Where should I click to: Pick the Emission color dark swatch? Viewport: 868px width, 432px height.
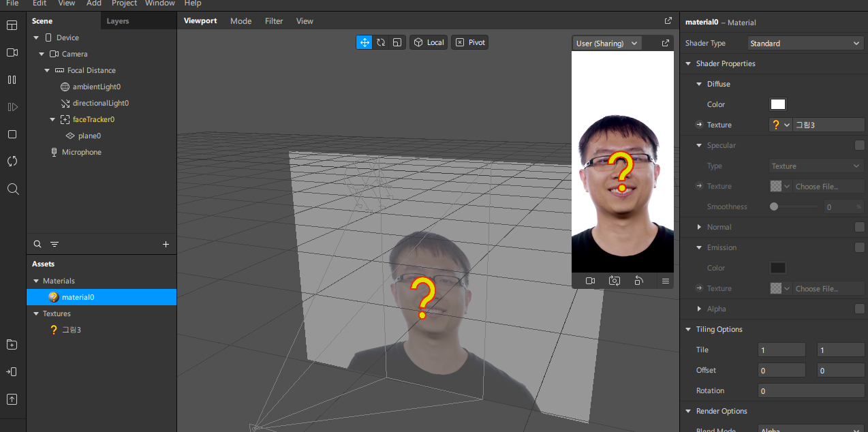(778, 268)
